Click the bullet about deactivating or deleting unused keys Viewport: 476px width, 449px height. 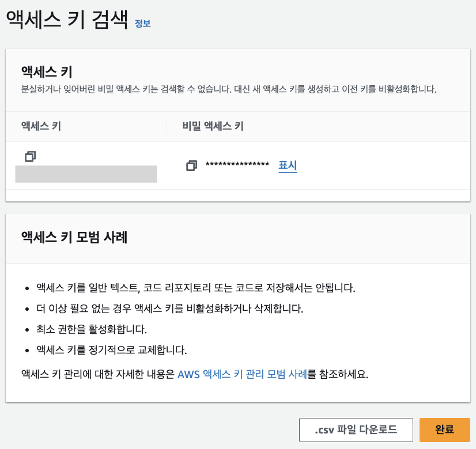169,308
